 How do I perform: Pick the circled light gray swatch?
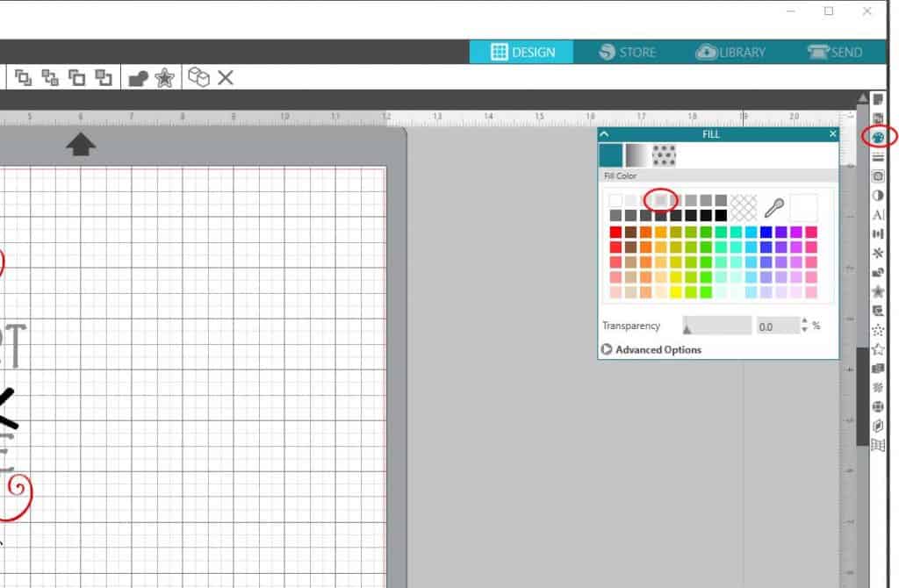(x=660, y=200)
